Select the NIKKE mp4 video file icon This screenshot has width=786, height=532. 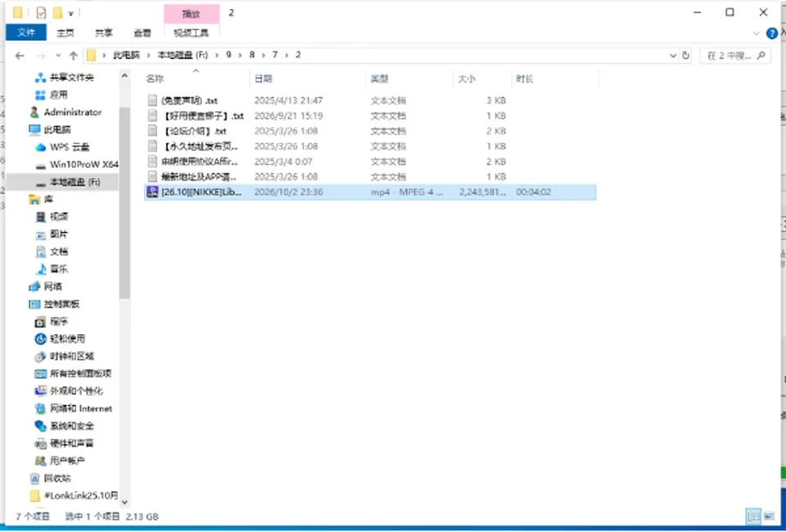(x=152, y=192)
